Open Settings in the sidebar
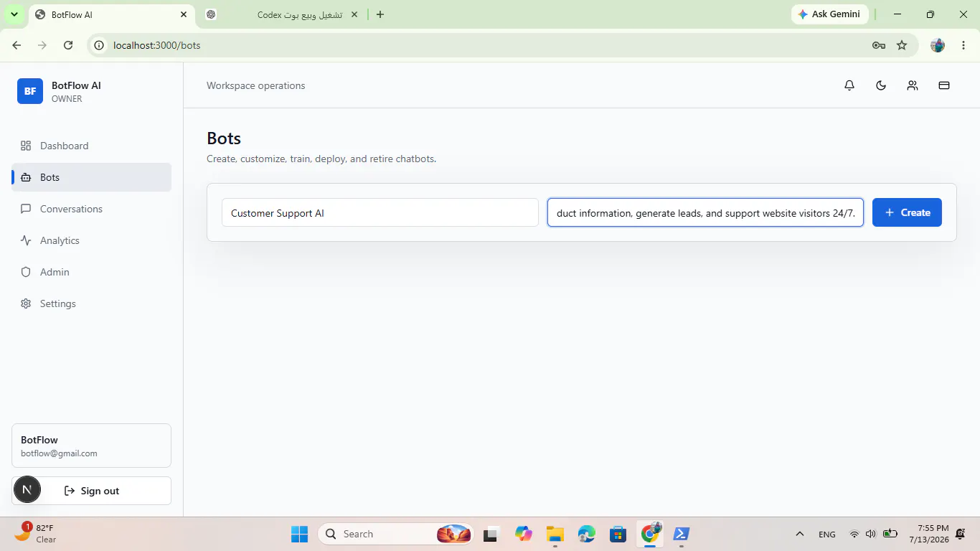 click(91, 303)
